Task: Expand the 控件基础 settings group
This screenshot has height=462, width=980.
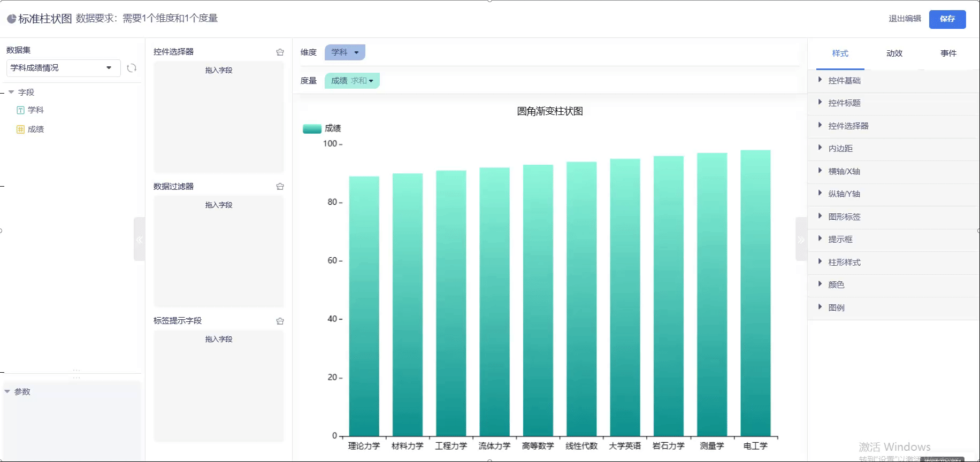Action: tap(893, 81)
